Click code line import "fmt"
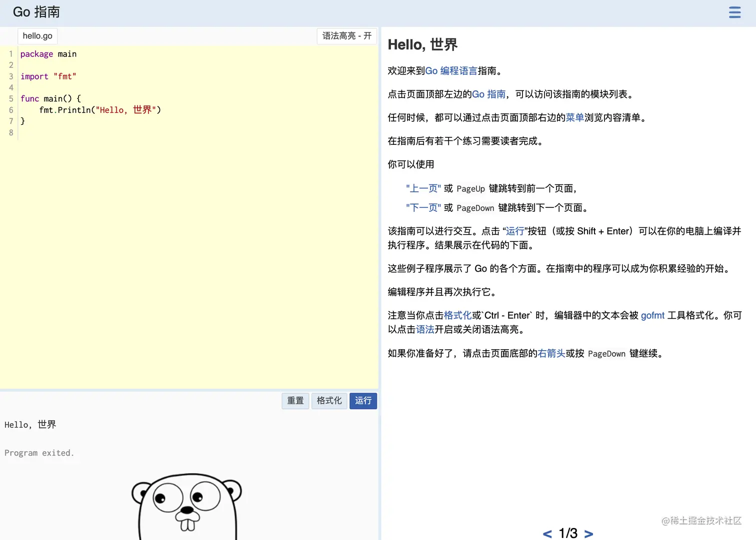Viewport: 756px width, 540px height. point(48,76)
